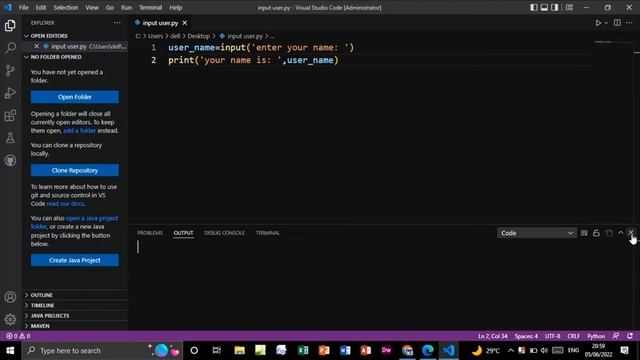This screenshot has width=640, height=360.
Task: Click the Create Java Project button
Action: coord(75,260)
